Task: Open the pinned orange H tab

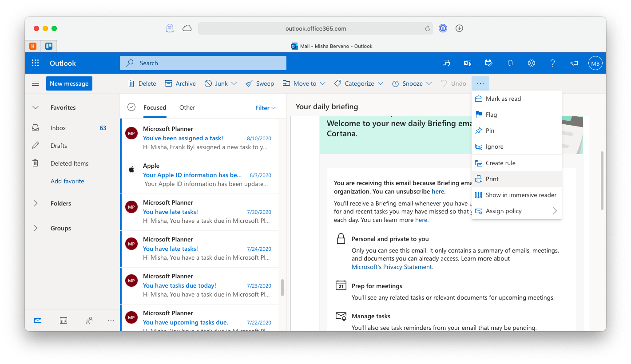Action: pyautogui.click(x=33, y=46)
